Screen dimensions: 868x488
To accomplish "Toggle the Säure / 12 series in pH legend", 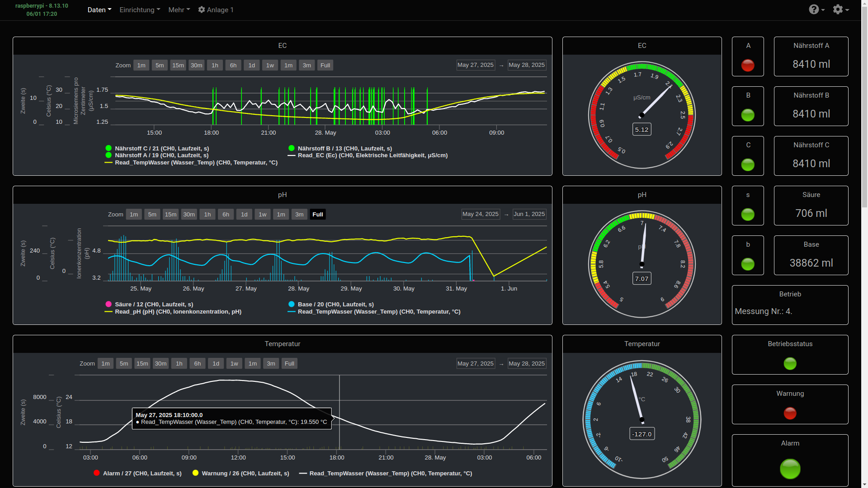I will tap(149, 305).
